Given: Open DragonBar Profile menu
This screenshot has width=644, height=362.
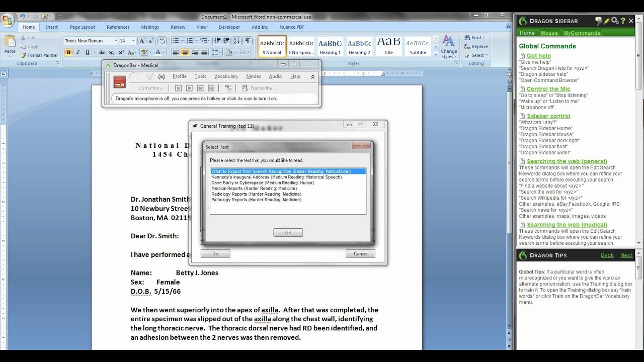Looking at the screenshot, I should (180, 76).
